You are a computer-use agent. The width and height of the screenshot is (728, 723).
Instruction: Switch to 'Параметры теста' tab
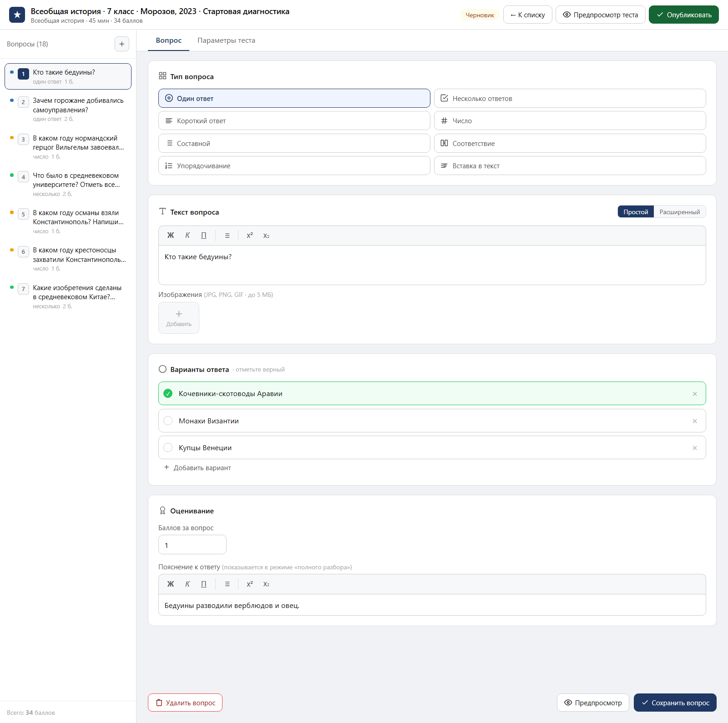pos(226,40)
